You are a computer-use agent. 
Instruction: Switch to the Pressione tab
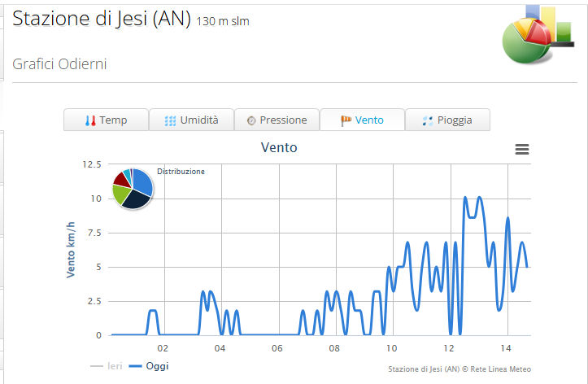pyautogui.click(x=277, y=120)
